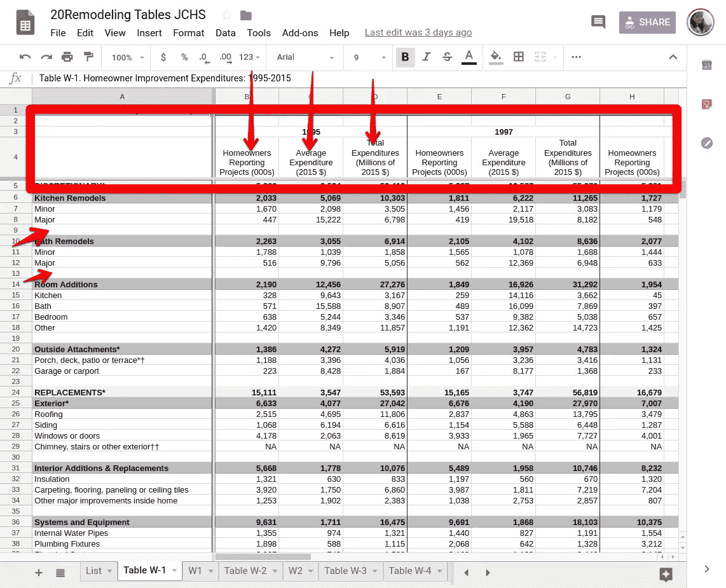Select column E header
Screen dimensions: 726x588
point(439,96)
